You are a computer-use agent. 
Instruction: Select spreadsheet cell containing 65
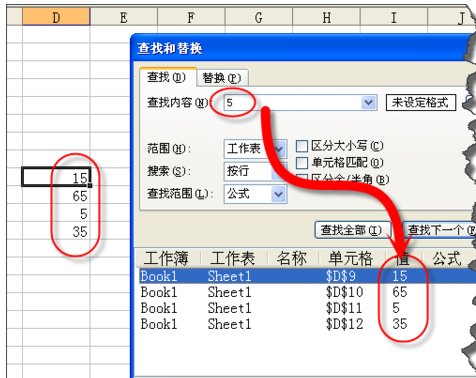coord(56,195)
